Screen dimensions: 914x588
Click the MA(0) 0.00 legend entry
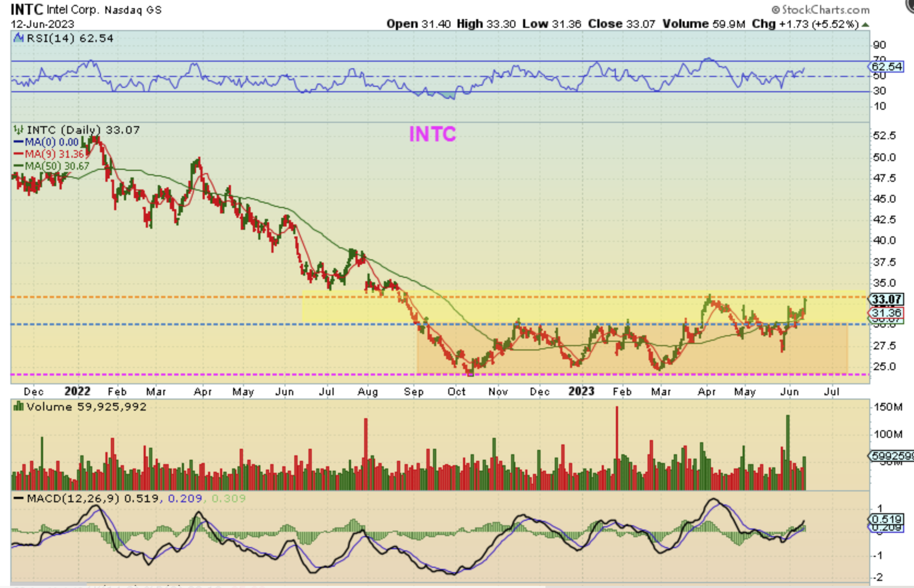tap(52, 142)
